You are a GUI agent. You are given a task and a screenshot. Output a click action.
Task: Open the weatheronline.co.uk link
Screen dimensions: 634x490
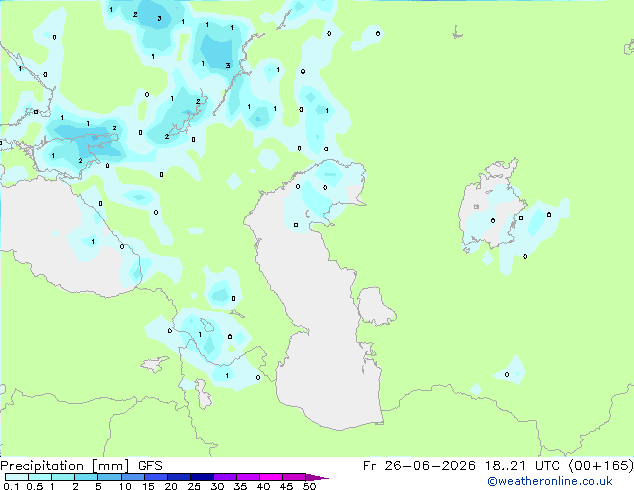[550, 481]
